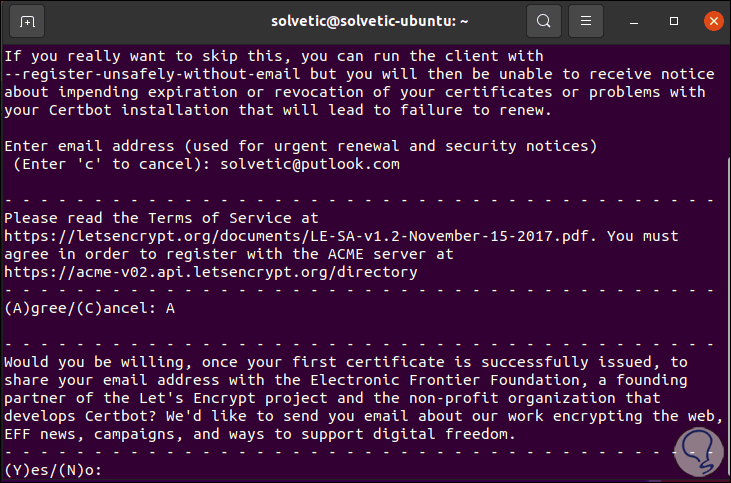Maximize the terminal window
731x483 pixels.
(x=674, y=20)
